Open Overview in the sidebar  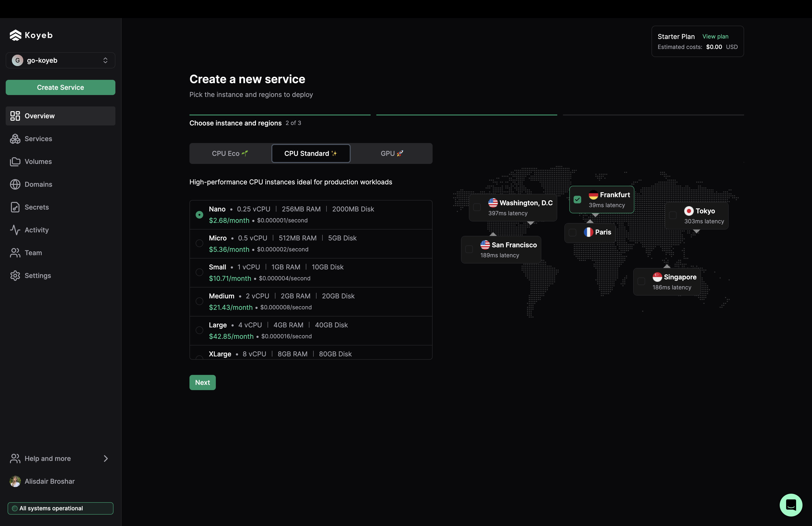[x=60, y=116]
